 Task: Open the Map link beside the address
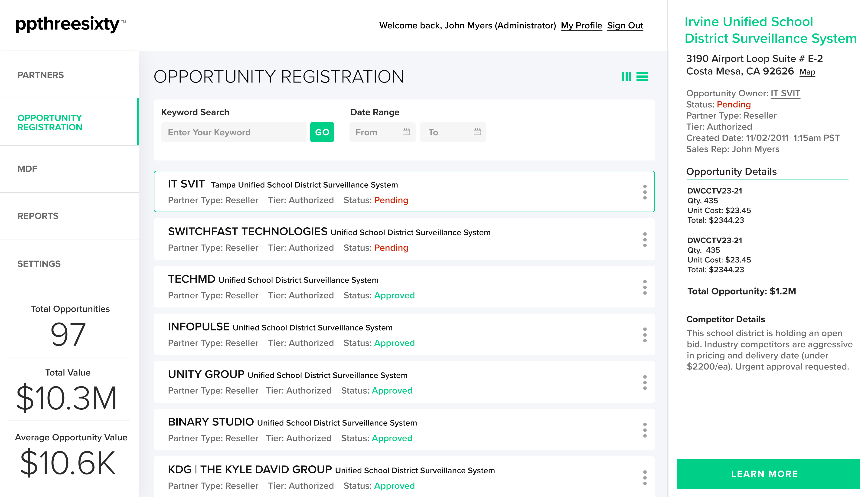807,72
